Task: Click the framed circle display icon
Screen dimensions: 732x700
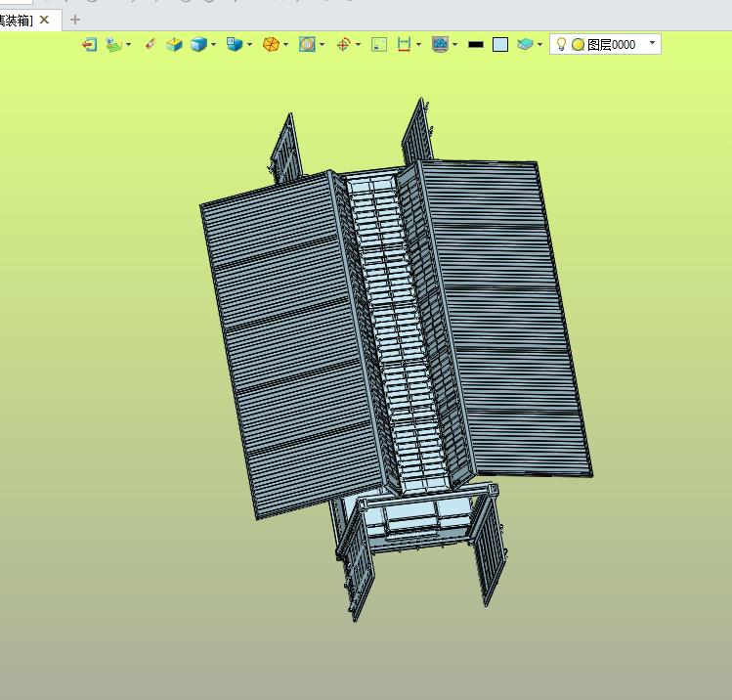Action: point(307,44)
